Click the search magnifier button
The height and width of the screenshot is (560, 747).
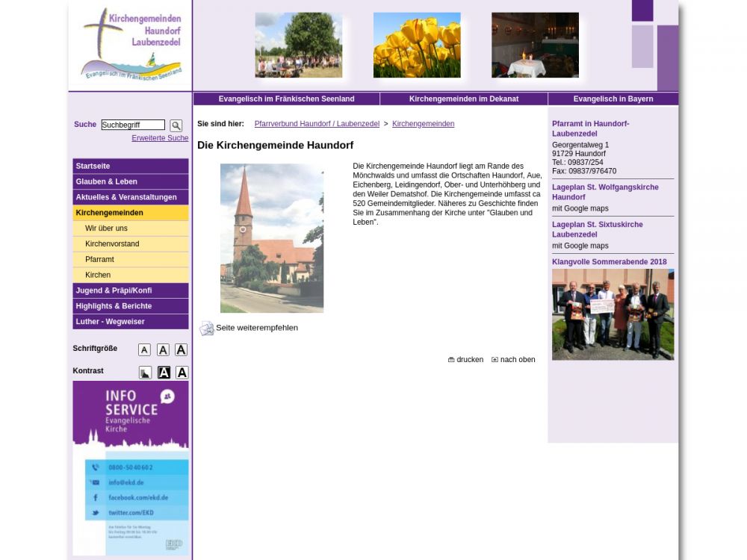pyautogui.click(x=176, y=125)
